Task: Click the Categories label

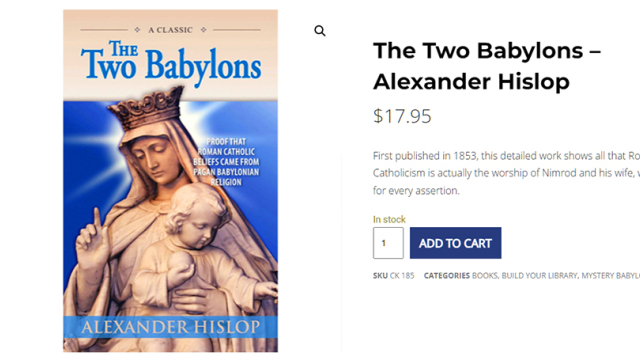Action: click(447, 276)
